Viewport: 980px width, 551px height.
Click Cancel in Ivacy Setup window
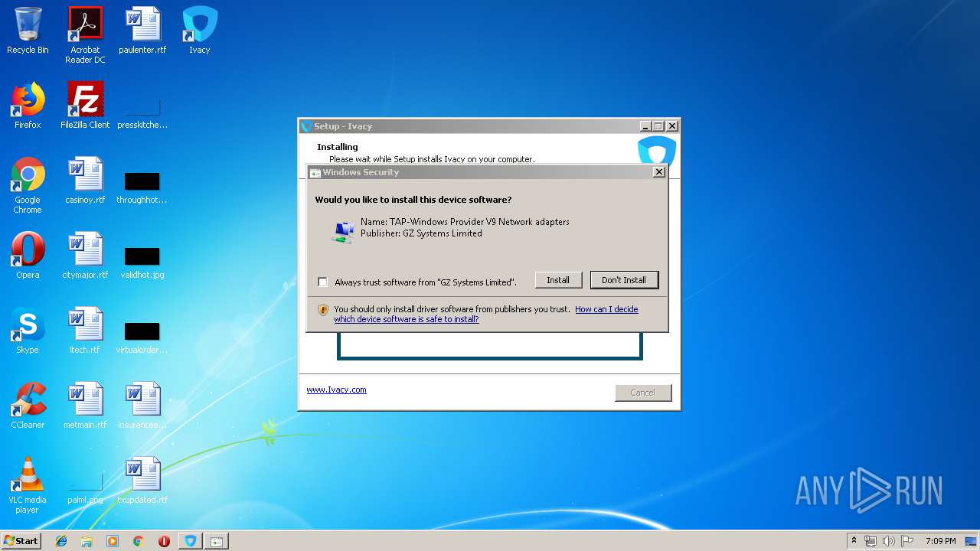coord(643,393)
